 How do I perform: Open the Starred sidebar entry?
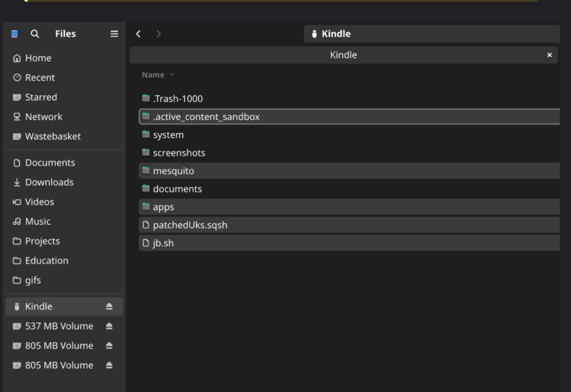click(x=41, y=97)
